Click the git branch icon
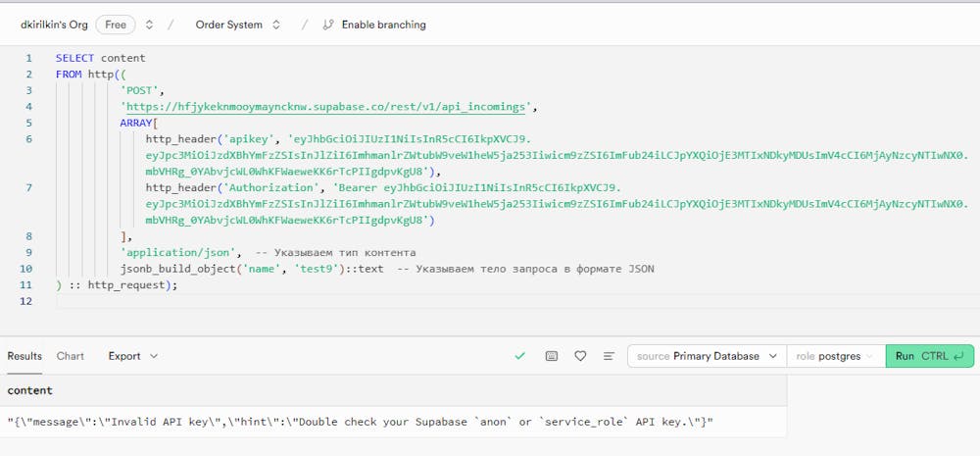The image size is (980, 456). tap(327, 25)
